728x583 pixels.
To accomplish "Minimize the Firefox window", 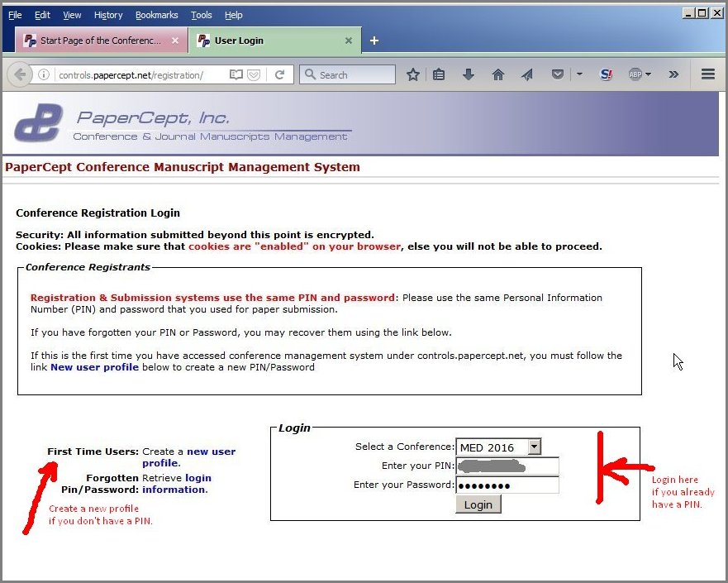I will click(688, 13).
